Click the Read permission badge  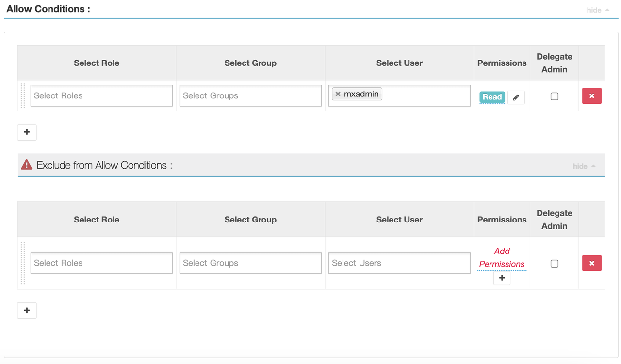(x=492, y=97)
